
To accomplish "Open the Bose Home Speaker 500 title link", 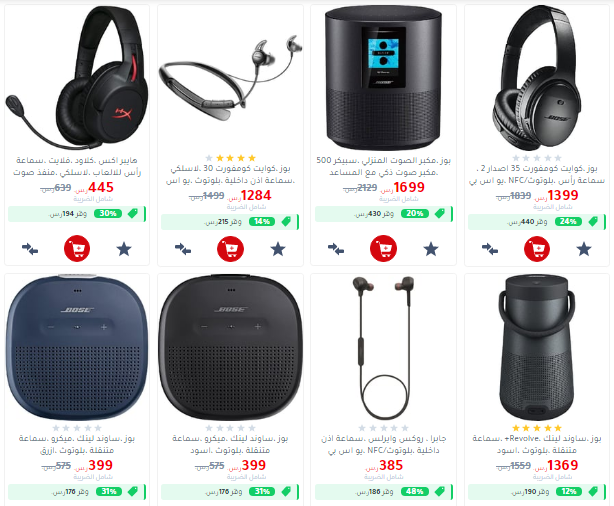I will 383,166.
